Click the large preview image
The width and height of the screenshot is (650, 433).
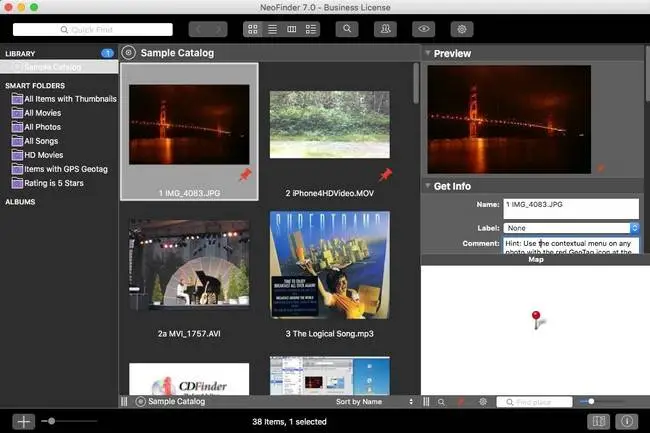[509, 119]
